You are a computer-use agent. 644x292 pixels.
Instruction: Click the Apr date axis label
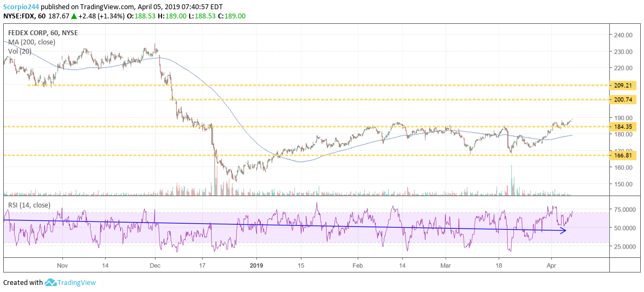tap(551, 265)
